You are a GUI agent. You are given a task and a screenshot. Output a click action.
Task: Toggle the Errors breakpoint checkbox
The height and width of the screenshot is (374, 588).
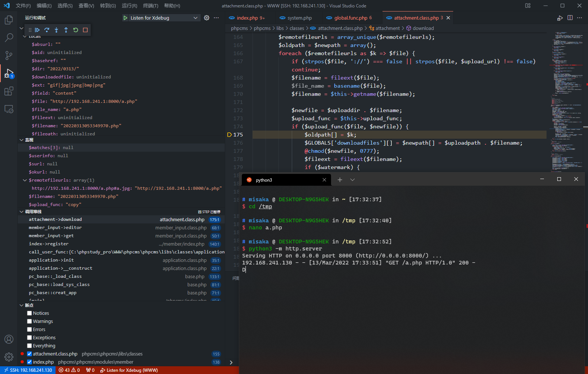[30, 330]
